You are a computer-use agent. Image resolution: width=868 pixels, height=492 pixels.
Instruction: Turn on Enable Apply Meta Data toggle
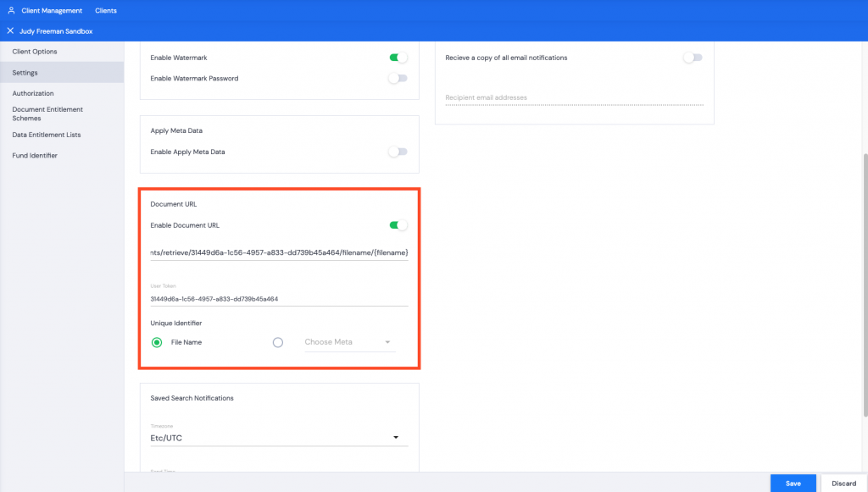[398, 152]
